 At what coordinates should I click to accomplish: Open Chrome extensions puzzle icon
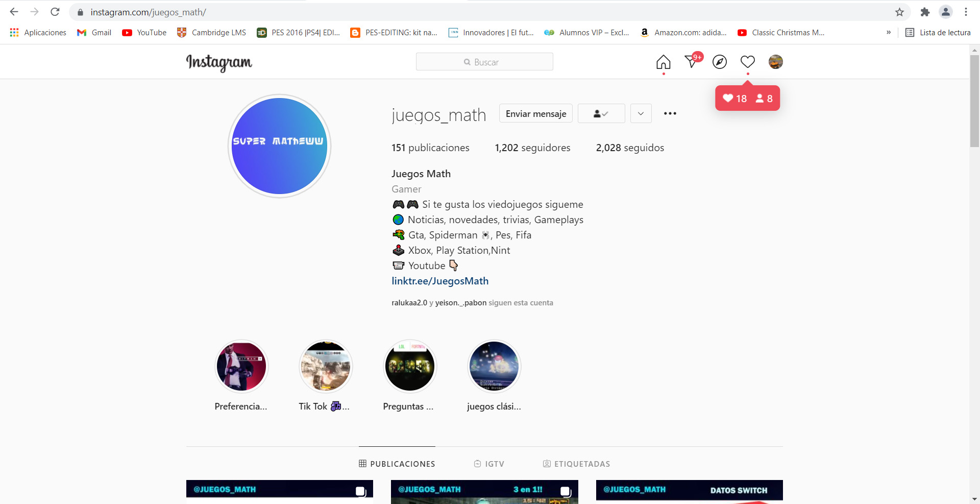coord(925,12)
